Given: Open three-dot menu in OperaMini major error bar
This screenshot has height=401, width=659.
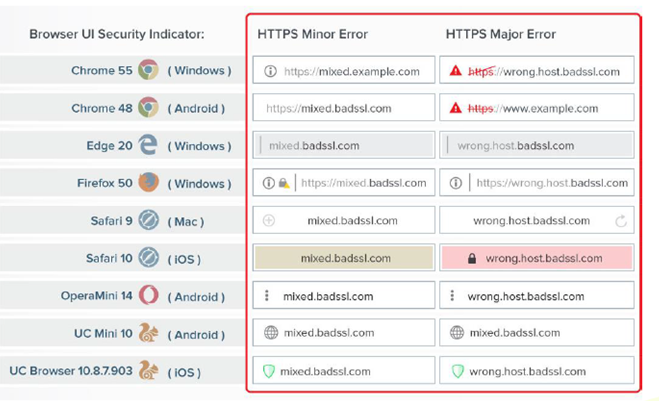Looking at the screenshot, I should click(453, 296).
